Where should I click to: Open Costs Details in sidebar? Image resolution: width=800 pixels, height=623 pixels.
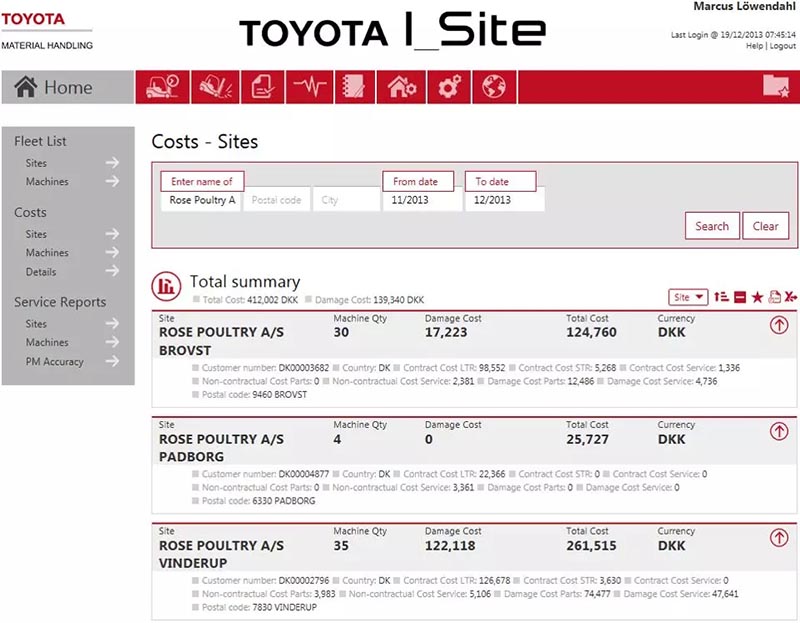71,271
